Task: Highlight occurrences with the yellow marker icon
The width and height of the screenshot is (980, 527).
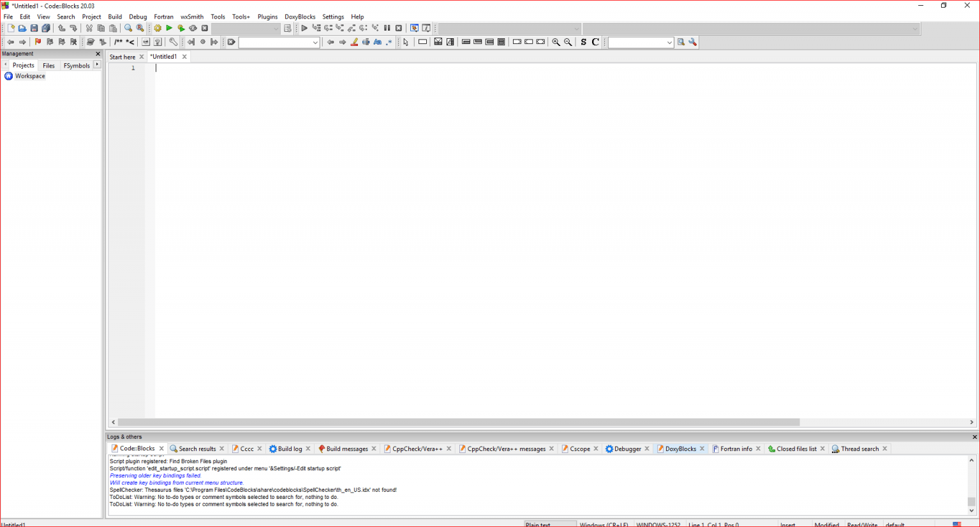Action: [354, 42]
